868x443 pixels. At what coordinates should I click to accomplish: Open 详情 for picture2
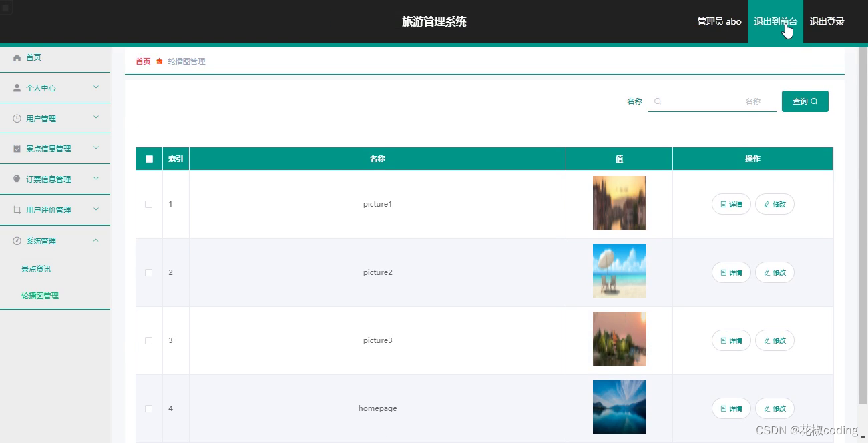click(731, 272)
